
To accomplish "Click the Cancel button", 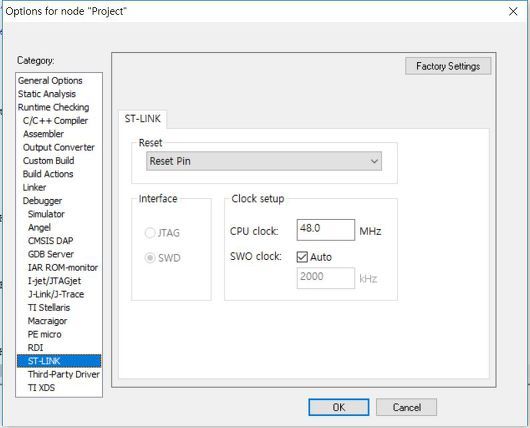I will pyautogui.click(x=406, y=407).
